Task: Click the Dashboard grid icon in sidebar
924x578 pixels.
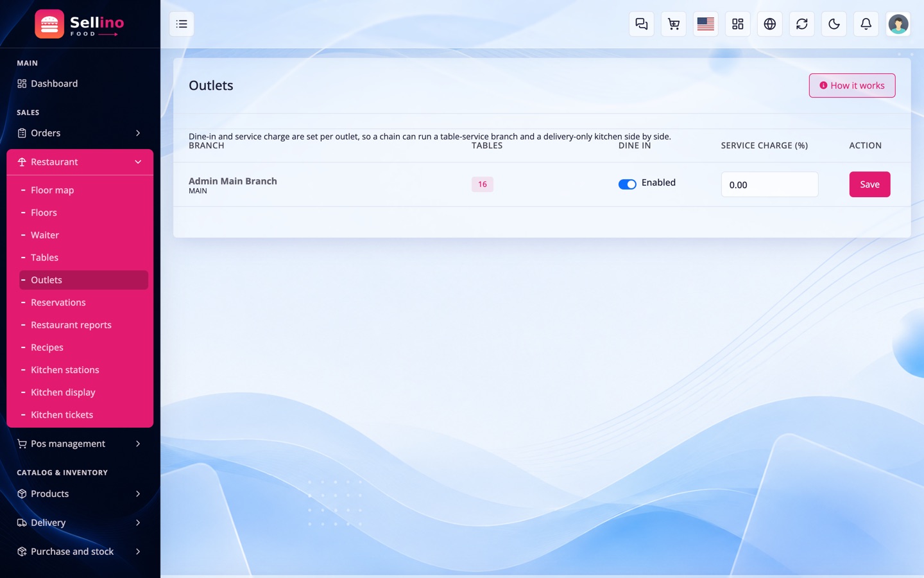Action: [22, 83]
